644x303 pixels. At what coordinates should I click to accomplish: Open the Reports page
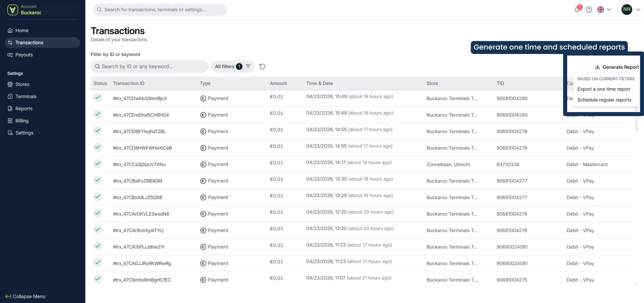(x=42, y=109)
